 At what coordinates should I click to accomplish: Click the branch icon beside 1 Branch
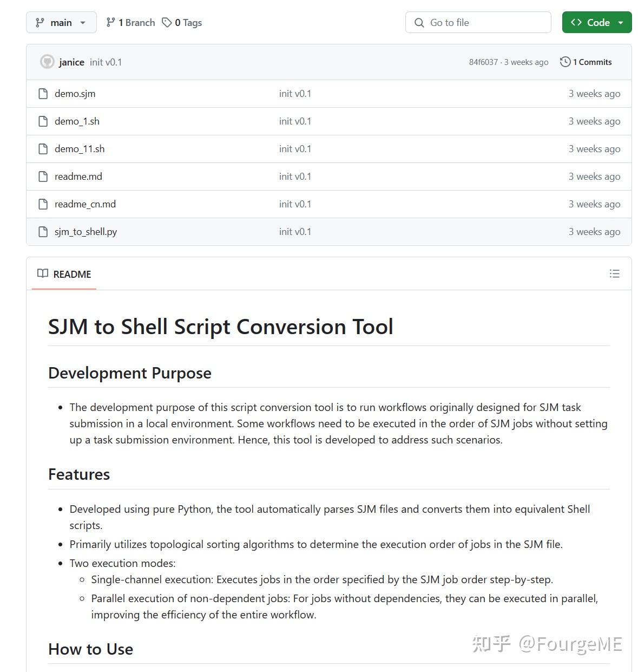111,22
